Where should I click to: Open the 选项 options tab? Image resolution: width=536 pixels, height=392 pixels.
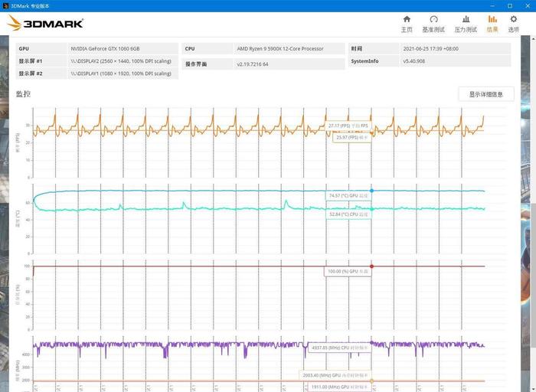(x=514, y=24)
